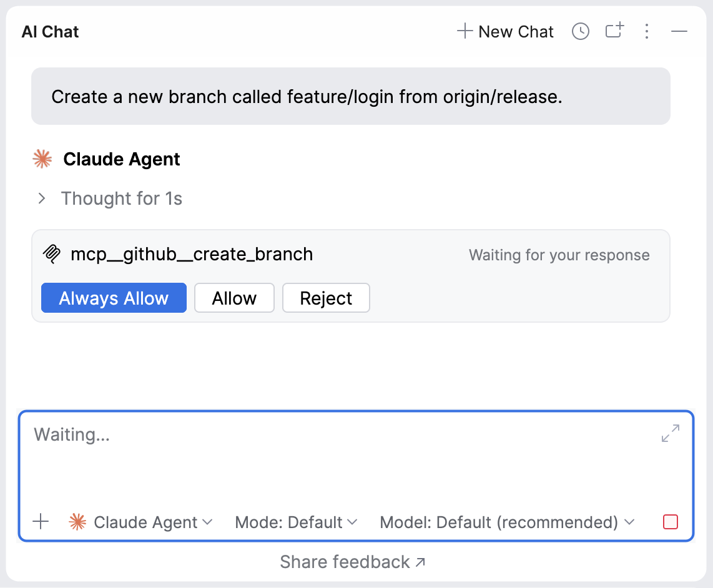Viewport: 713px width, 588px height.
Task: Click the Claude Agent logo in the response header
Action: [x=42, y=159]
